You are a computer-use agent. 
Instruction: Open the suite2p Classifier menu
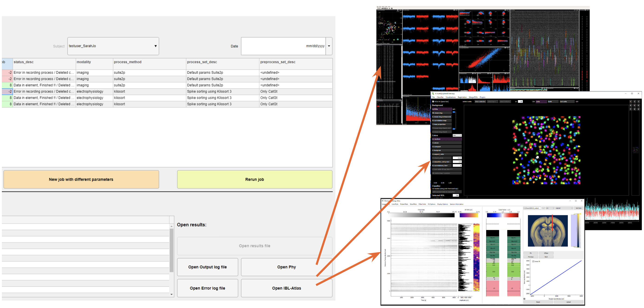click(x=440, y=97)
